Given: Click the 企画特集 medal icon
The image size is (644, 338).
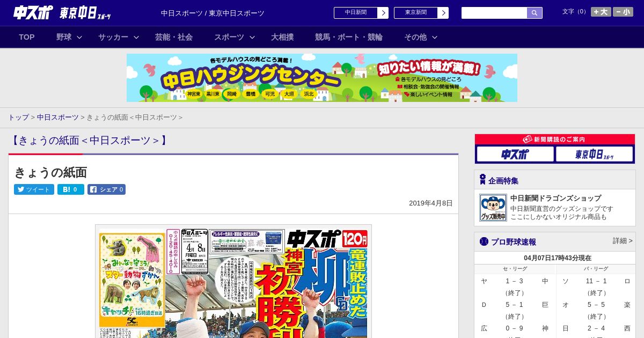Looking at the screenshot, I should tap(482, 180).
